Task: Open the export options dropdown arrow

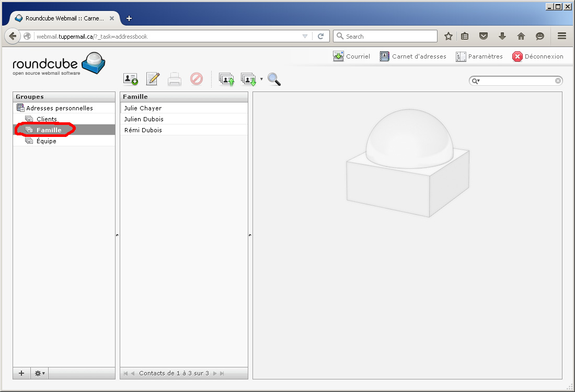Action: click(261, 79)
